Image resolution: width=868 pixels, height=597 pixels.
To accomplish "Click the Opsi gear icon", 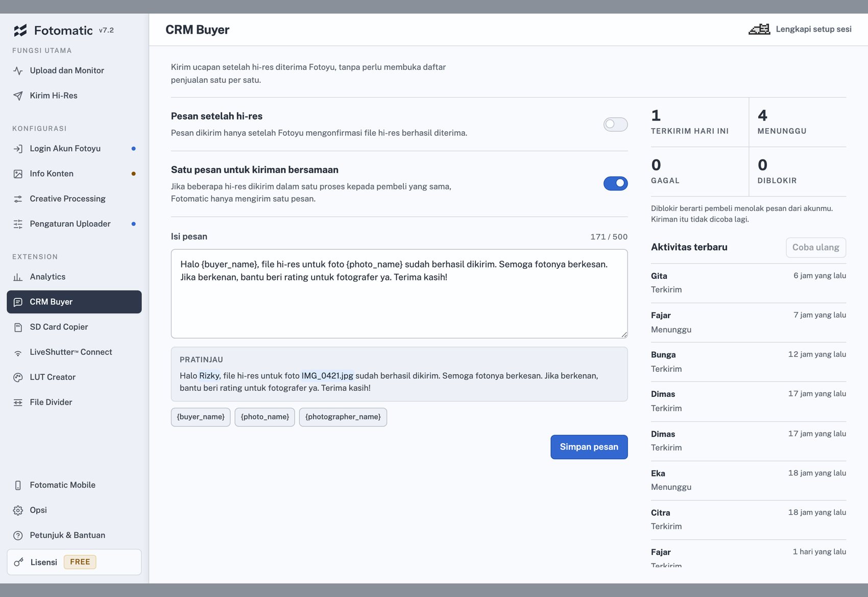I will (18, 510).
